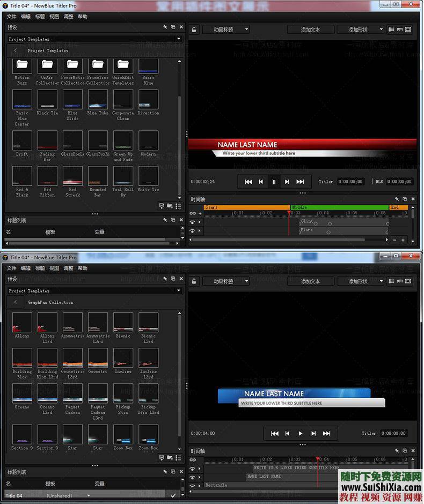424x504 pixels.
Task: Hide the Glint layer using its eye icon
Action: [193, 222]
